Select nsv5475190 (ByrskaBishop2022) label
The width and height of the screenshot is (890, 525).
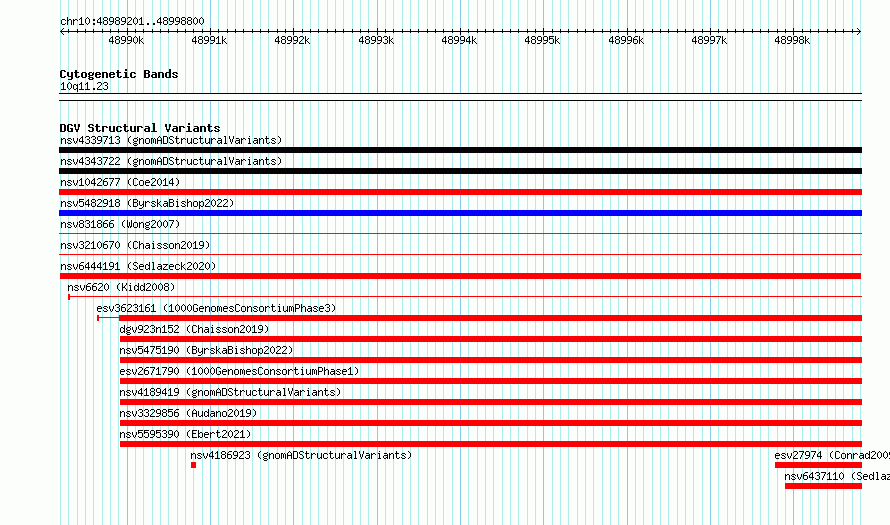pos(206,350)
